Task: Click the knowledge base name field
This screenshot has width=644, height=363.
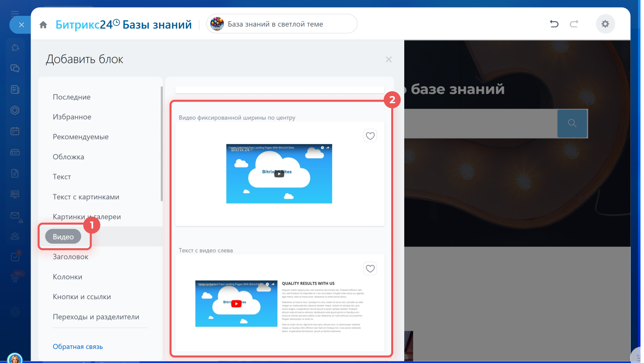Action: pos(282,24)
